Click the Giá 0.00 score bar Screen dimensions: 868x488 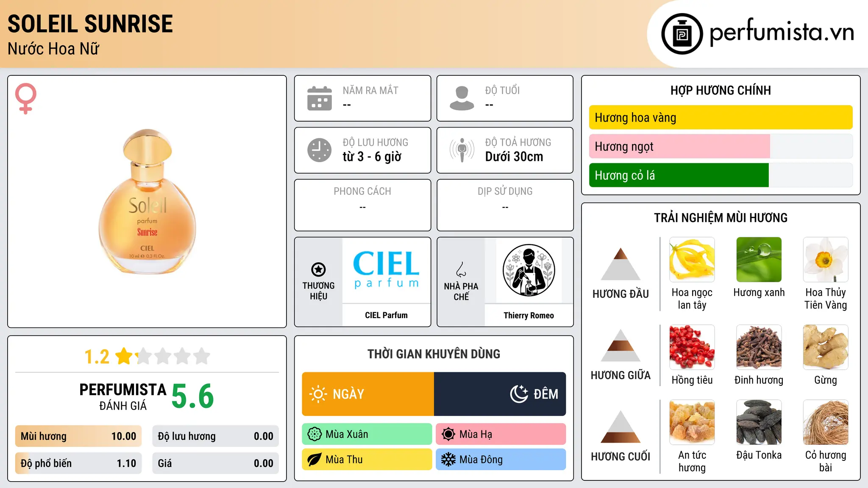click(x=216, y=463)
